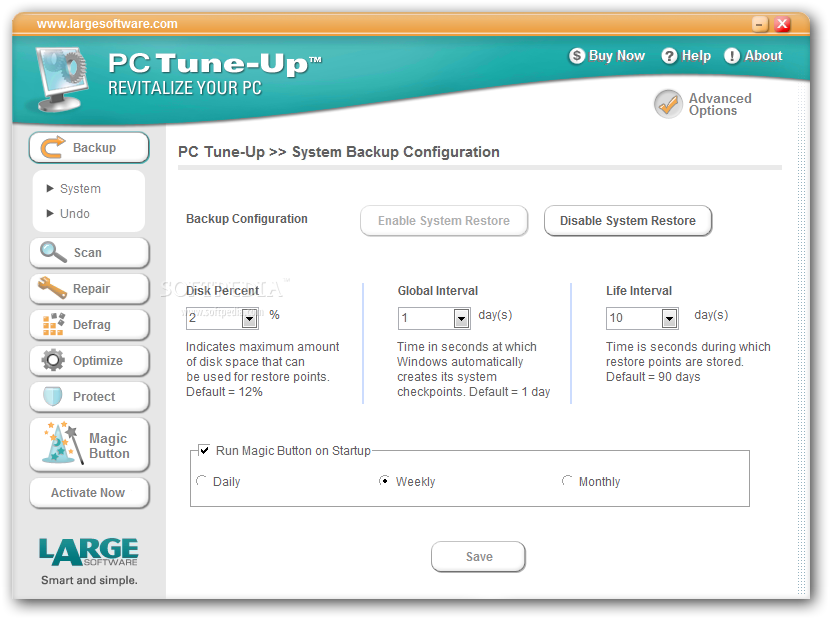Click the Repair wrench icon
This screenshot has width=830, height=619.
click(x=52, y=288)
